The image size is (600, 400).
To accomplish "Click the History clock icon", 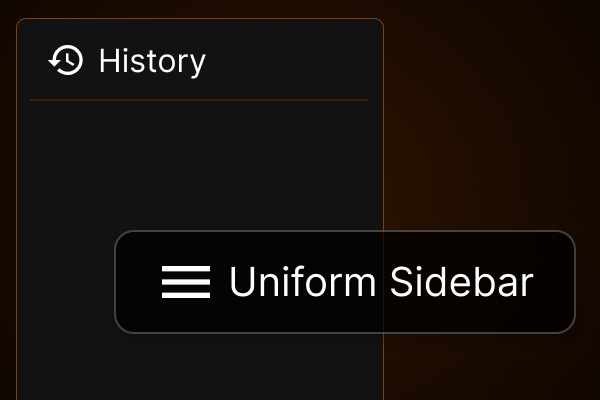I will click(65, 60).
